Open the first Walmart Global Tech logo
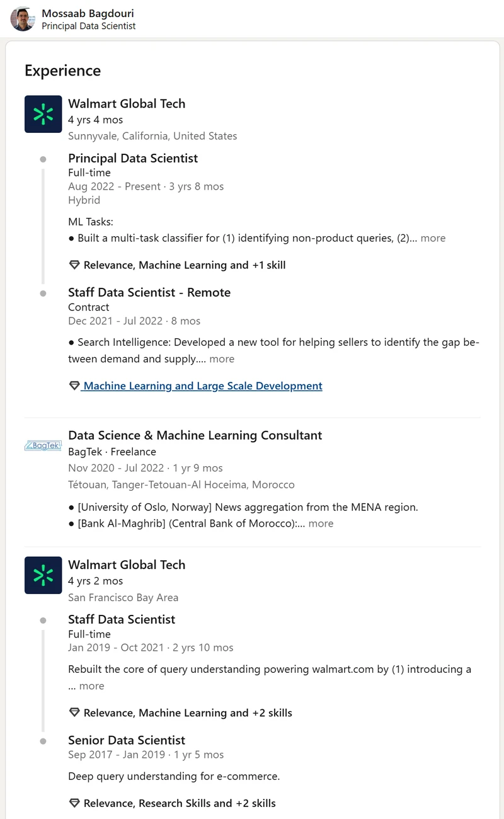Viewport: 504px width, 819px height. 43,114
